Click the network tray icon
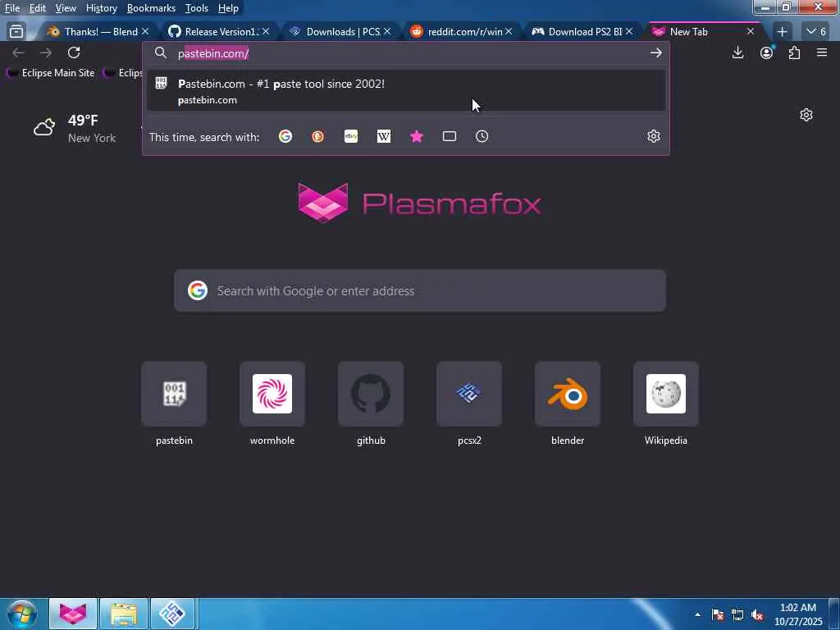The image size is (840, 630). point(737,615)
